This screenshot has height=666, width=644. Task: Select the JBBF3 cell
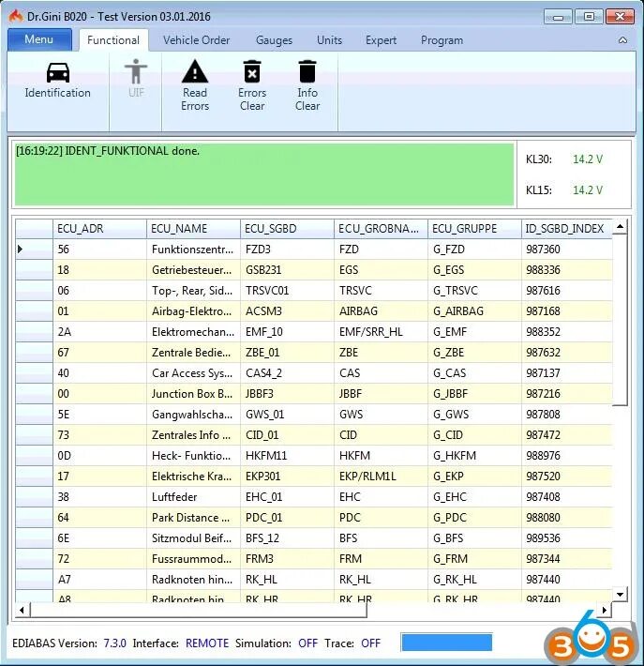tap(288, 394)
